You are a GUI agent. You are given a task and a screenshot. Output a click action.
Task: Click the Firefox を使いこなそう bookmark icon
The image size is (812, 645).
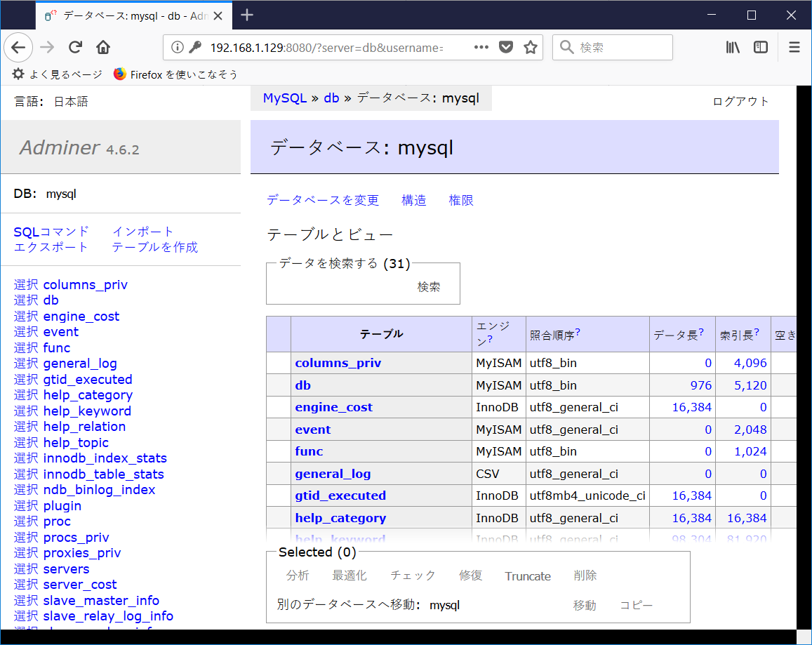coord(119,73)
